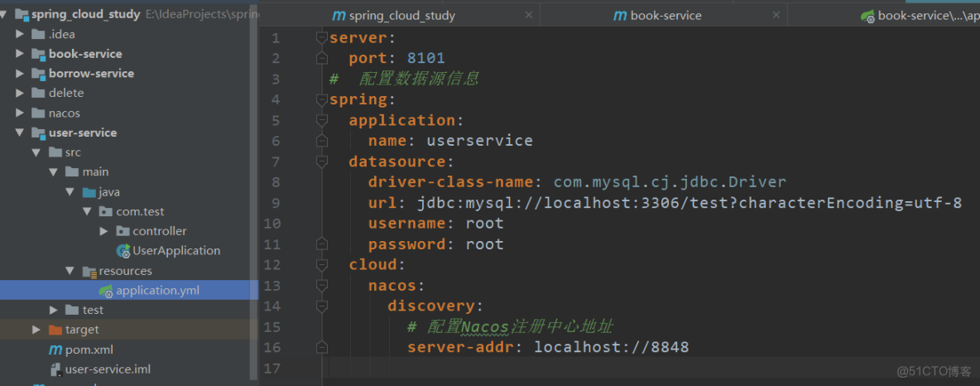Click the application.yml Spring config icon
The height and width of the screenshot is (386, 980).
point(106,290)
